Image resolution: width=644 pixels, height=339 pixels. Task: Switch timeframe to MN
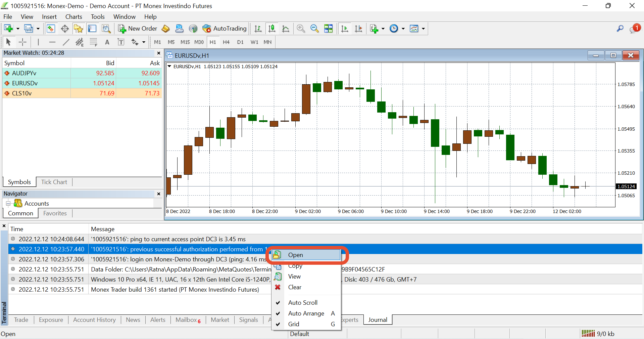point(267,42)
